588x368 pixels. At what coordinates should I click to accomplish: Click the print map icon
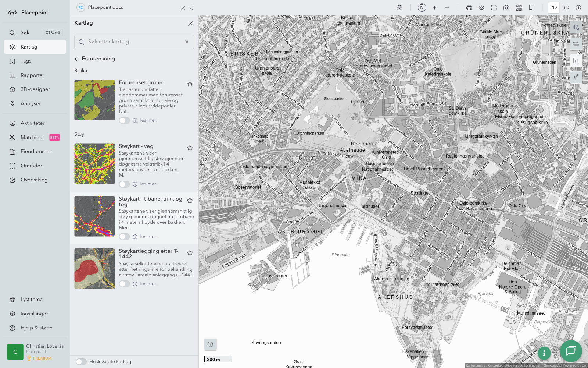pyautogui.click(x=469, y=8)
